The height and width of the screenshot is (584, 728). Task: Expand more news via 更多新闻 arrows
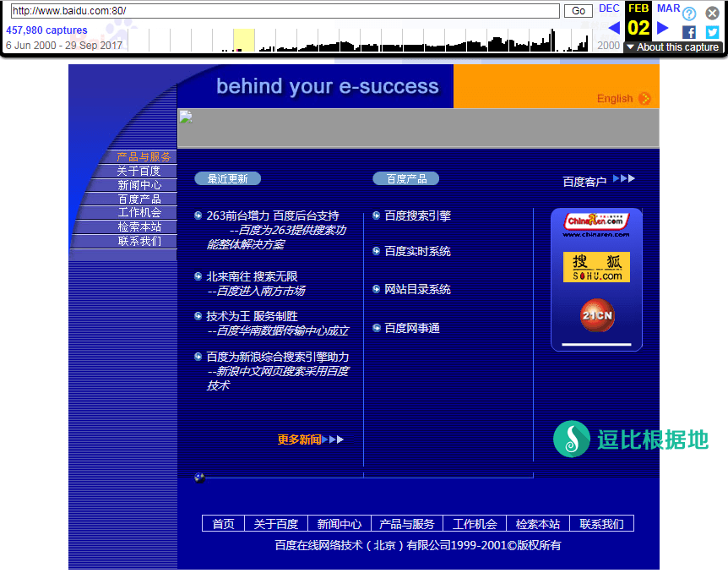pos(337,439)
